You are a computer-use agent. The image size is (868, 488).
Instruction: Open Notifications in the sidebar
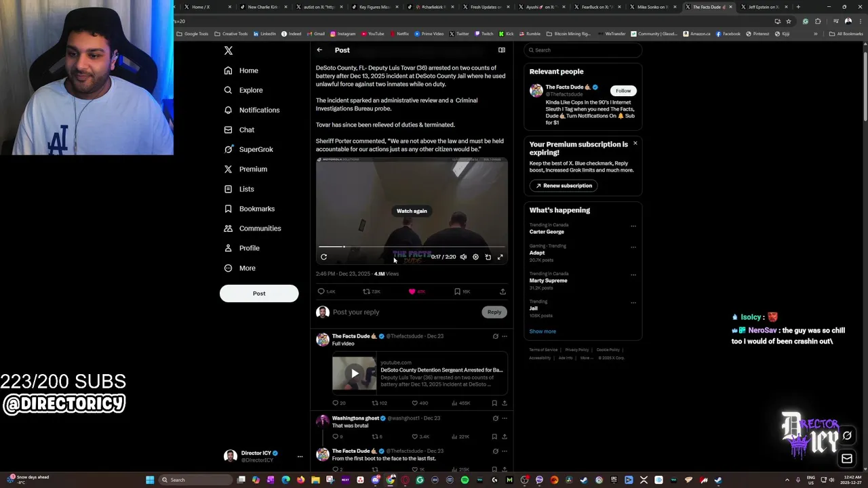click(x=252, y=110)
